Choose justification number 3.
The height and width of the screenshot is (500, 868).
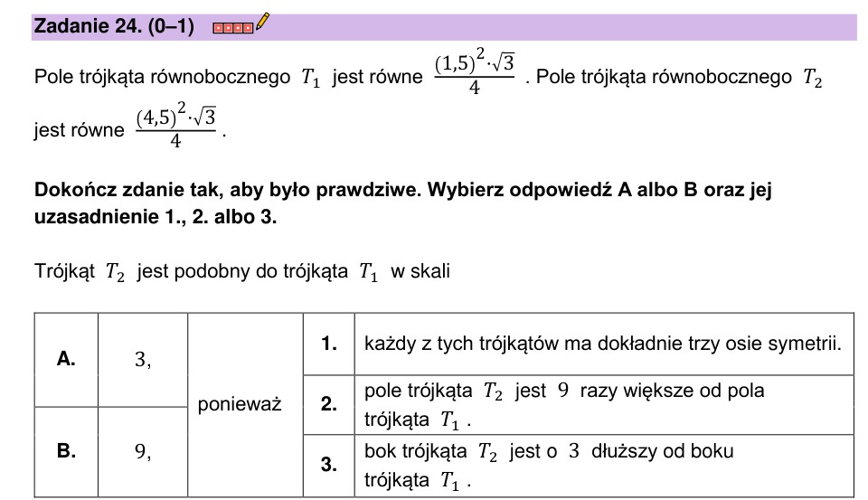329,465
